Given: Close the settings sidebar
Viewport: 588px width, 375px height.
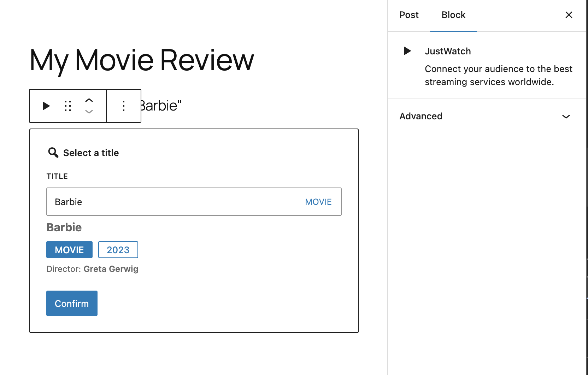Looking at the screenshot, I should 569,15.
